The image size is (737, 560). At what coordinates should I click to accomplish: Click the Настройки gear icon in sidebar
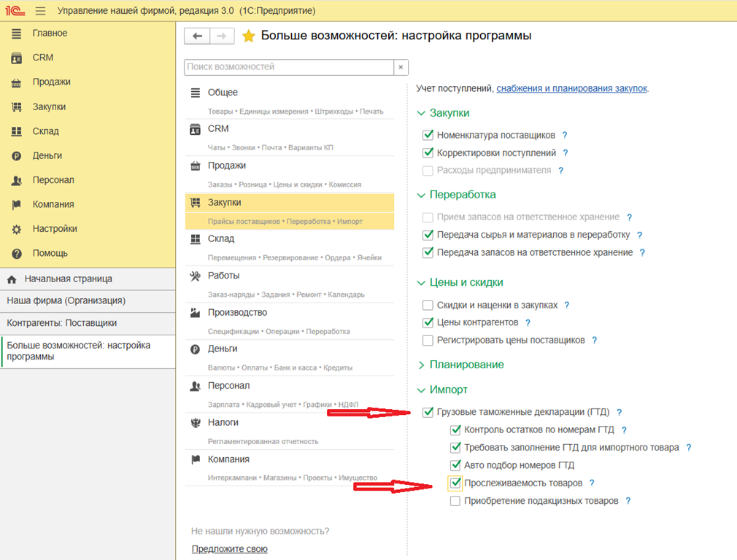(x=16, y=229)
